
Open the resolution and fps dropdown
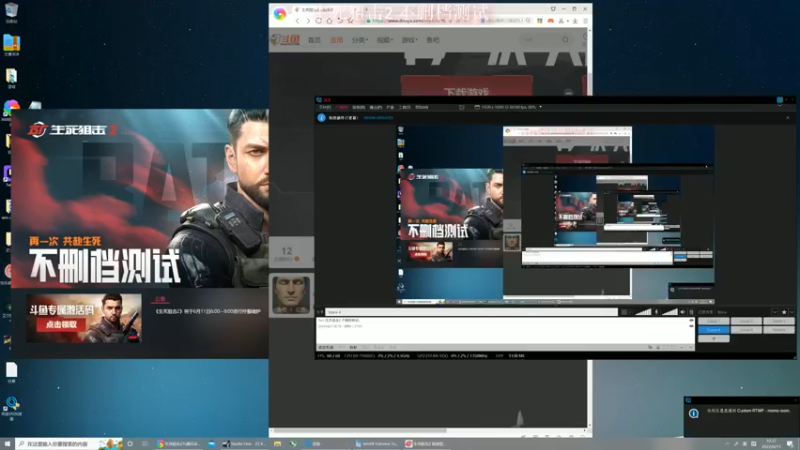pos(508,107)
